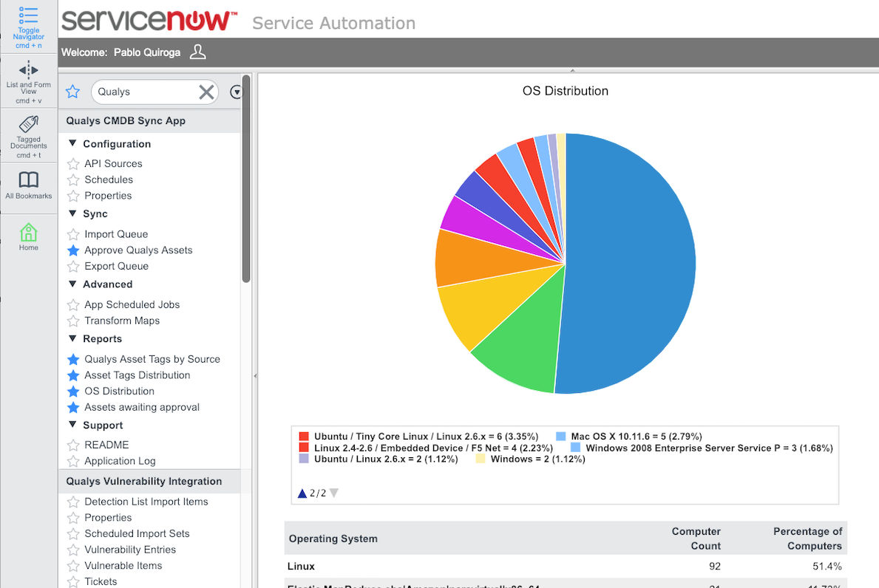879x588 pixels.
Task: Favorite the API Sources module
Action: (73, 163)
